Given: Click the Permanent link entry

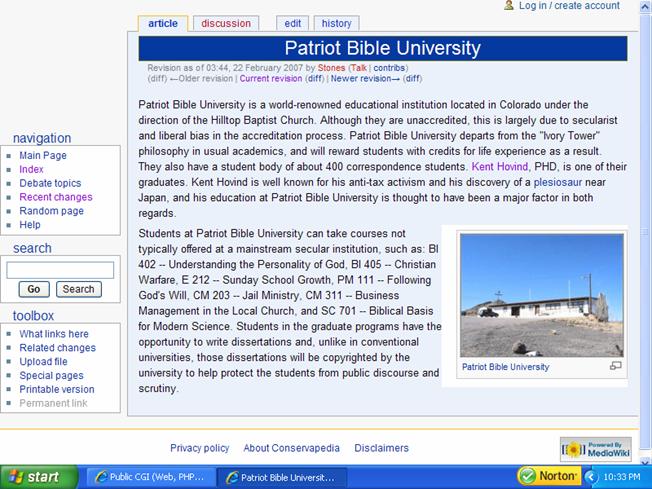Looking at the screenshot, I should (53, 403).
